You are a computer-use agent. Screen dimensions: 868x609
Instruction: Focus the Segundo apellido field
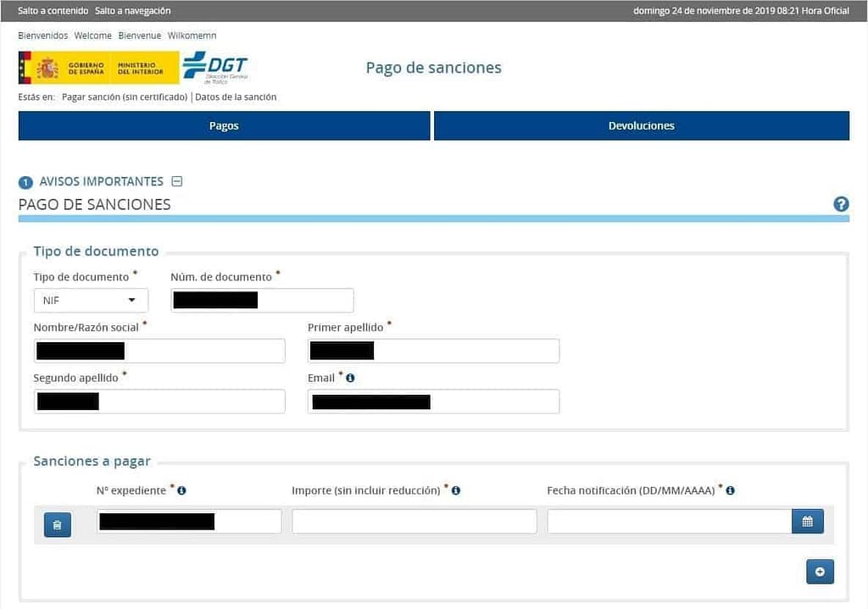click(159, 401)
